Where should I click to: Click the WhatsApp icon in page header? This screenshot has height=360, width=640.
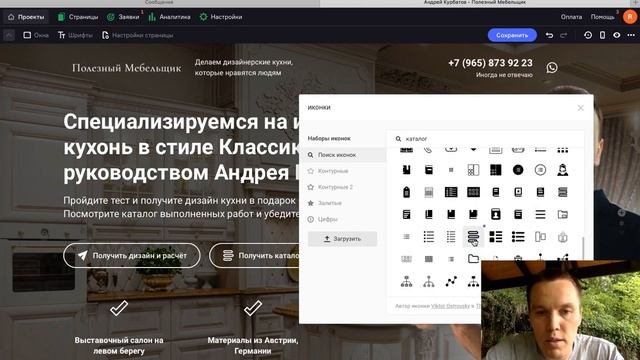pyautogui.click(x=552, y=67)
